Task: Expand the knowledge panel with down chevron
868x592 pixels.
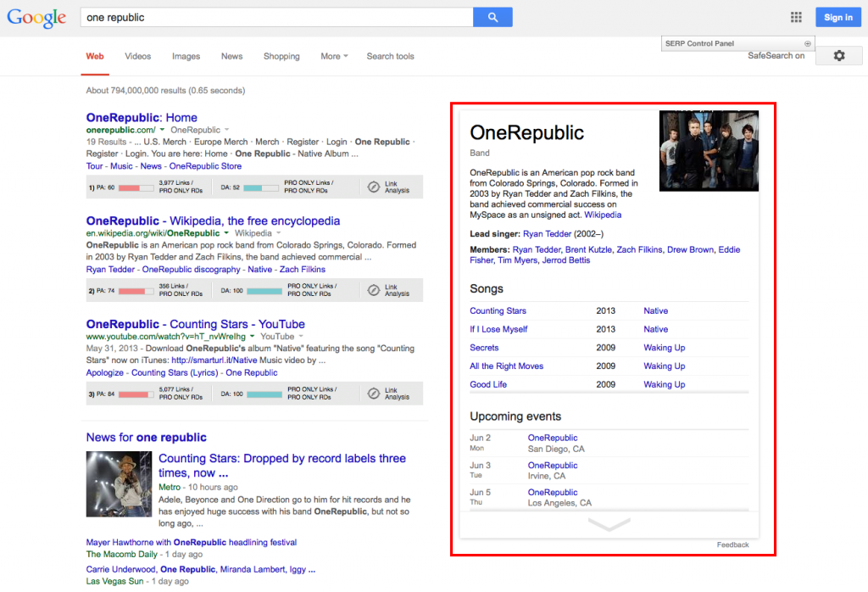Action: point(609,524)
